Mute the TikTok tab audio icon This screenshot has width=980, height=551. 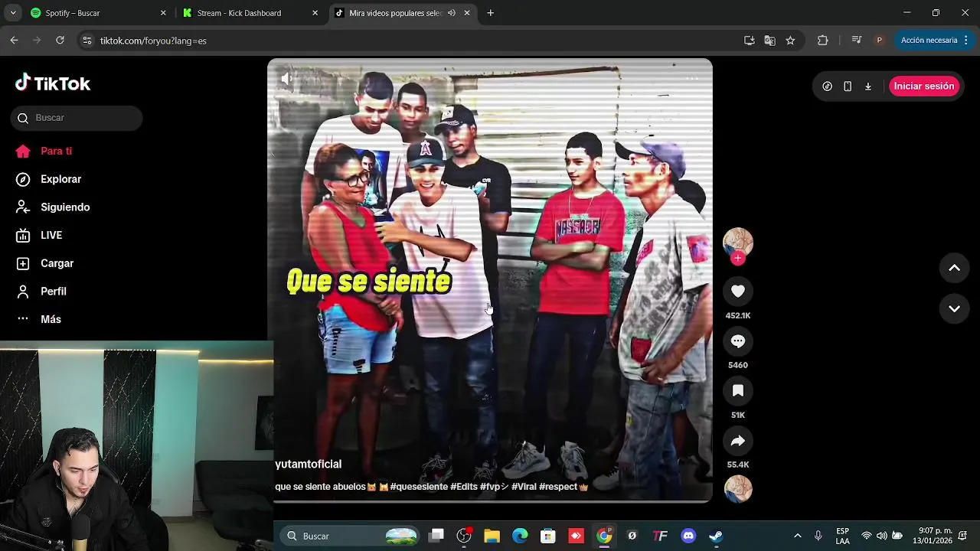coord(452,13)
